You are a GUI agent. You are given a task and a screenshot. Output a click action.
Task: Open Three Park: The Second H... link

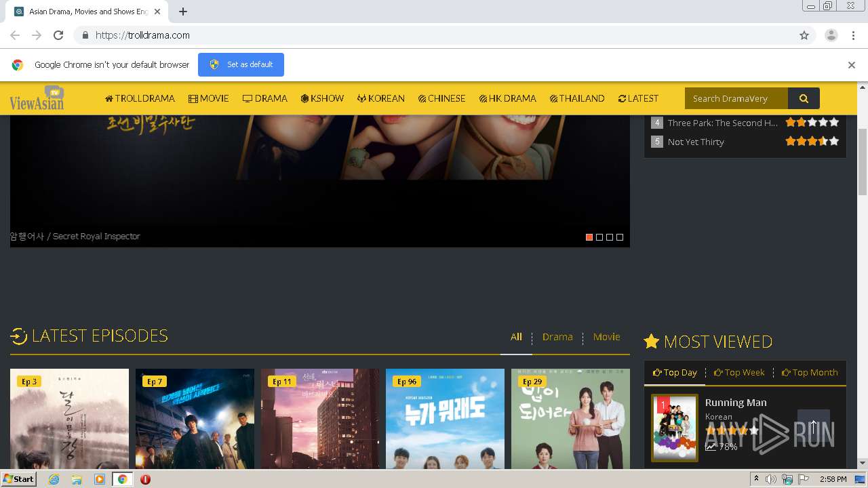click(x=723, y=123)
